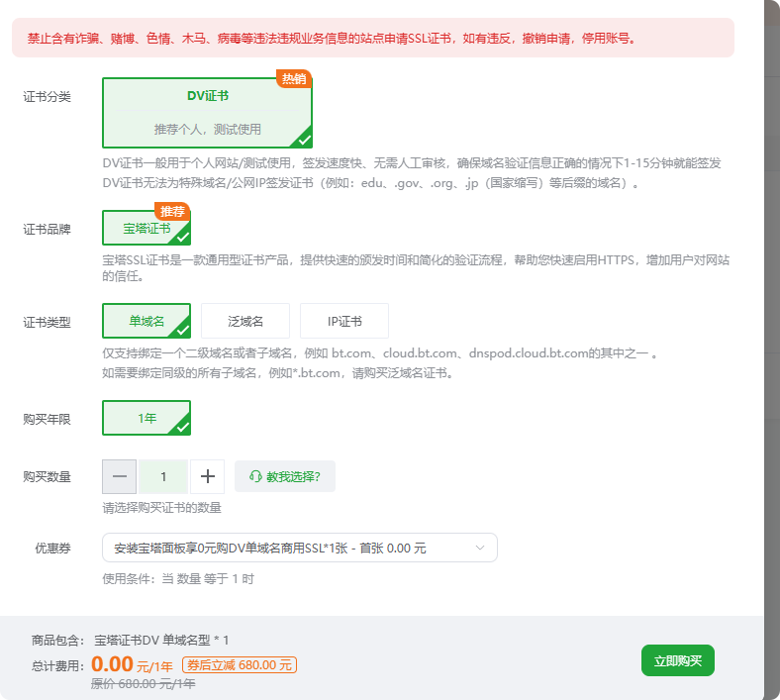Click the 购买年限 label
This screenshot has height=700, width=780.
click(x=47, y=420)
